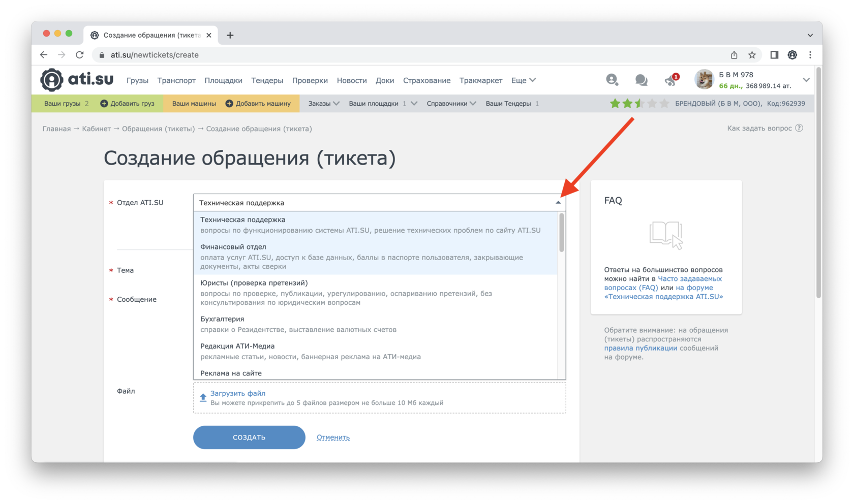The image size is (854, 504).
Task: Open a new browser tab
Action: (x=230, y=35)
